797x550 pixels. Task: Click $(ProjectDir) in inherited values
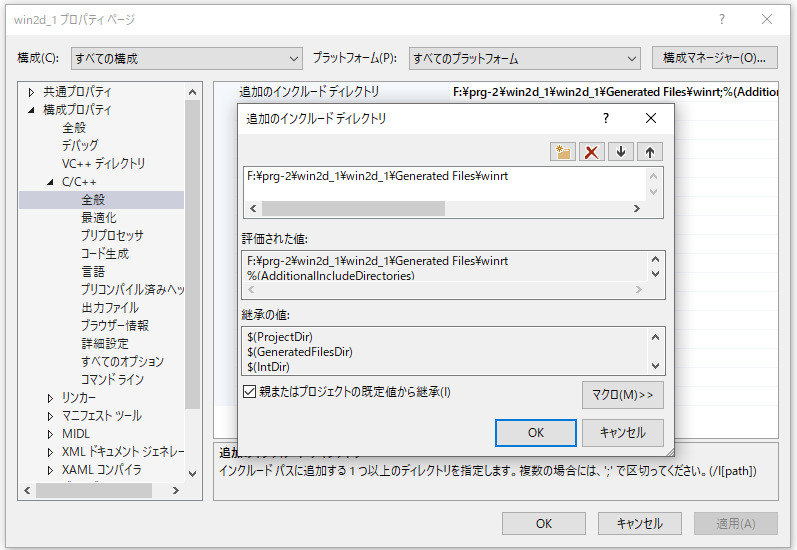click(x=280, y=337)
